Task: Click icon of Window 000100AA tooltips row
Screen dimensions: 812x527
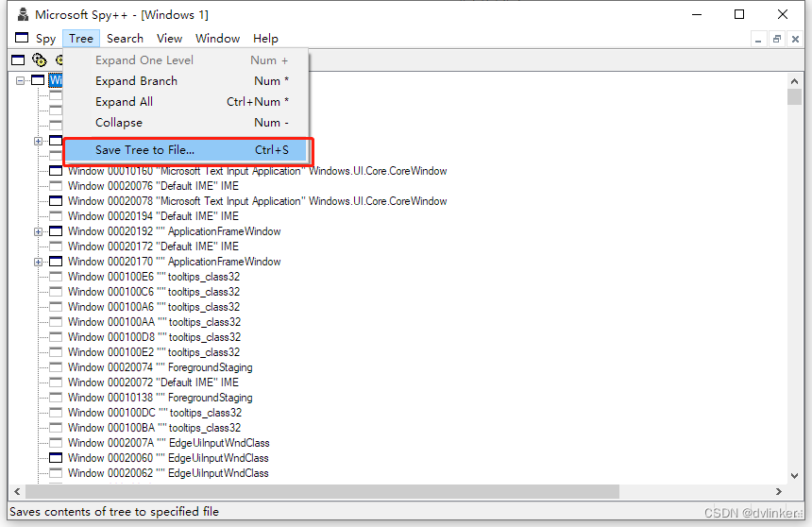Action: 56,322
